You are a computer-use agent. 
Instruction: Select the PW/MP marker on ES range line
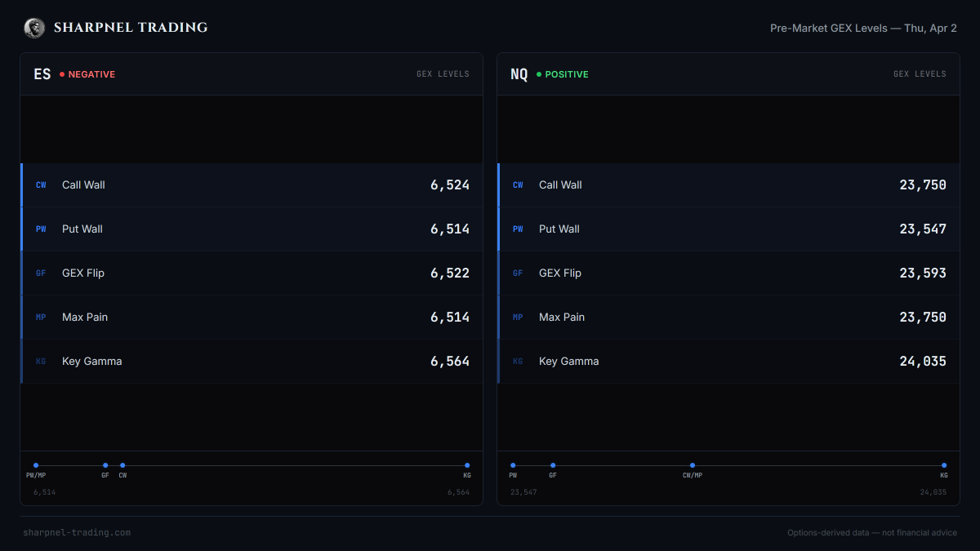click(36, 465)
